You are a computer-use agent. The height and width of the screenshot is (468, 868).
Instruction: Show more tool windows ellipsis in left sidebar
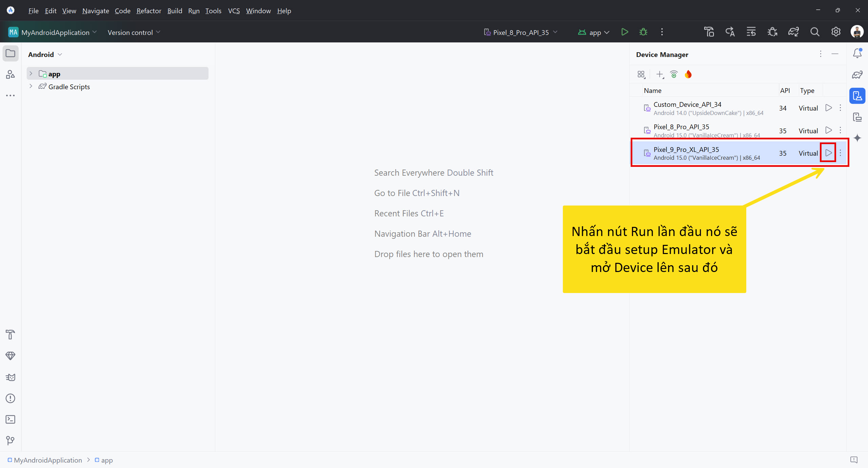(11, 96)
